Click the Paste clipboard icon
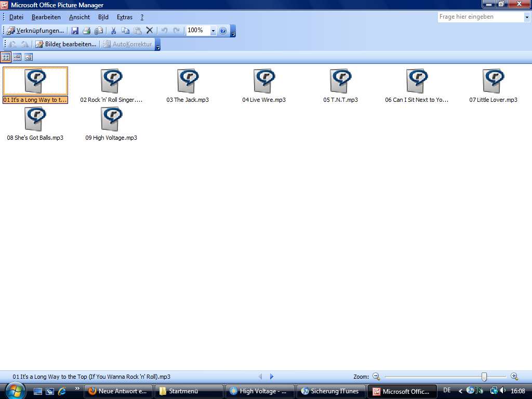Image resolution: width=532 pixels, height=399 pixels. (x=137, y=31)
